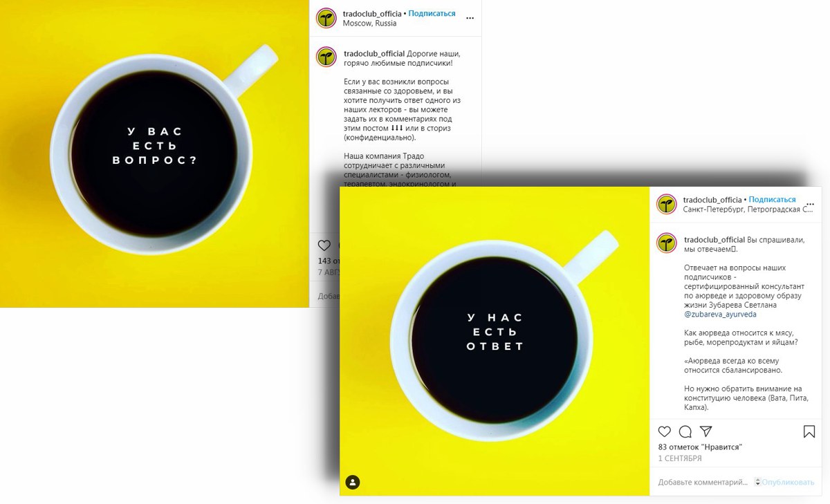
Task: Show tagged people icon on coffee photo
Action: click(x=353, y=482)
